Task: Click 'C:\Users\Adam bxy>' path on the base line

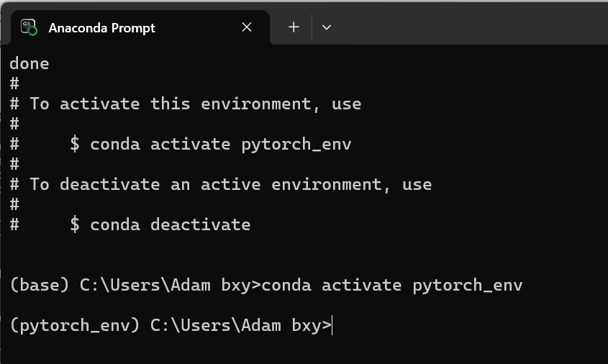Action: click(171, 286)
